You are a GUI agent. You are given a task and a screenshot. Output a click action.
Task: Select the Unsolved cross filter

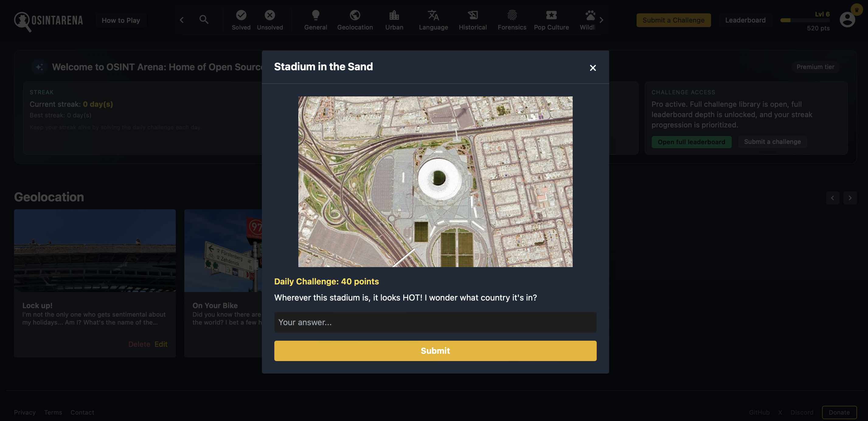(x=270, y=20)
